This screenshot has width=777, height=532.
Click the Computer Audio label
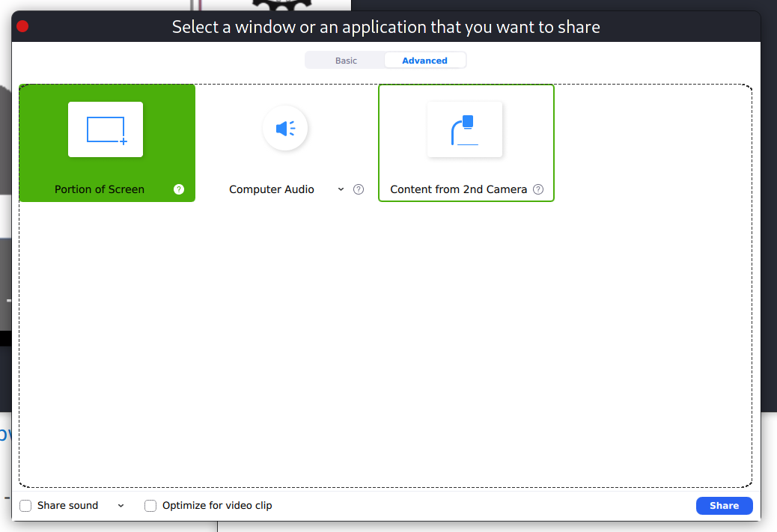[x=272, y=189]
